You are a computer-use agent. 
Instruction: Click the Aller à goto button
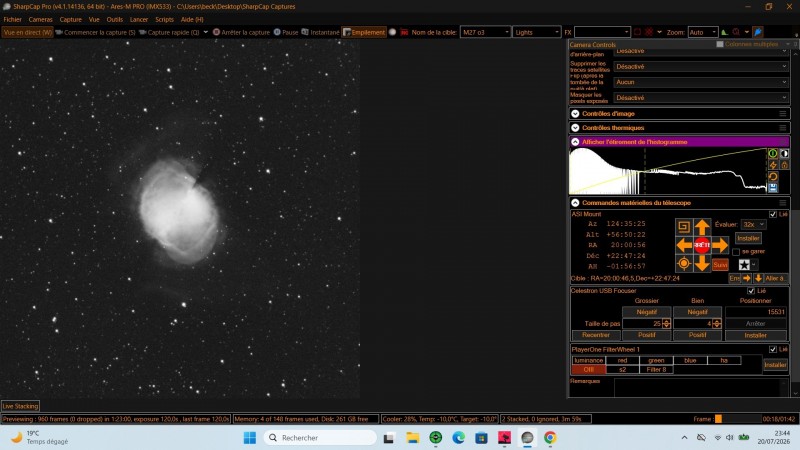point(775,278)
